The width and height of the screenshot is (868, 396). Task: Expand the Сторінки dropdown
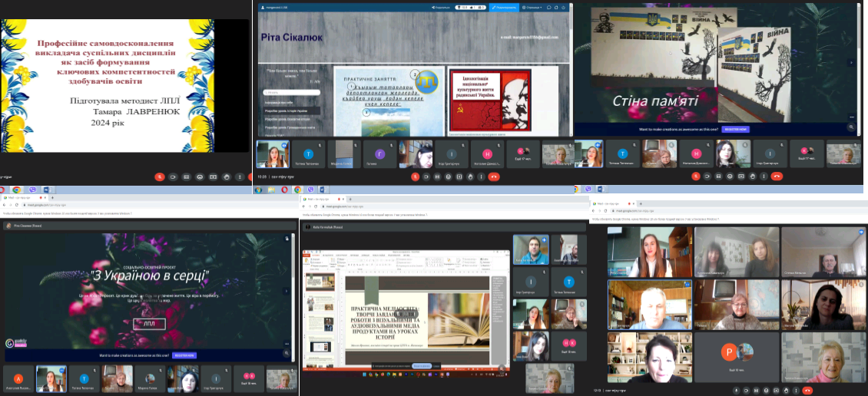click(x=532, y=7)
